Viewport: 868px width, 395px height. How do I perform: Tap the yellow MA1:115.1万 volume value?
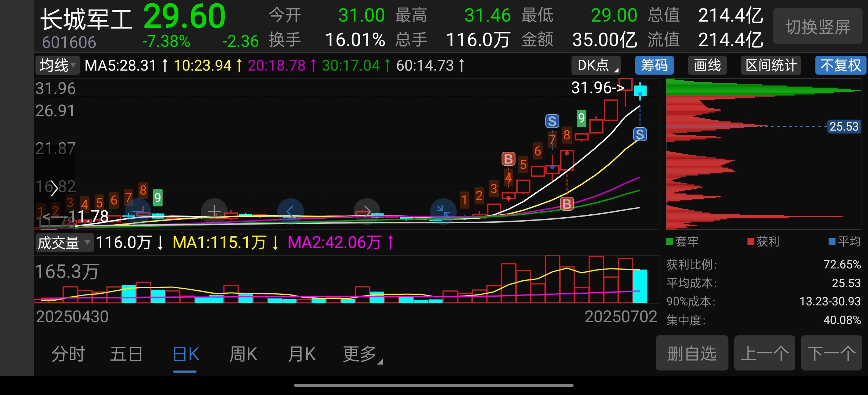click(x=220, y=242)
